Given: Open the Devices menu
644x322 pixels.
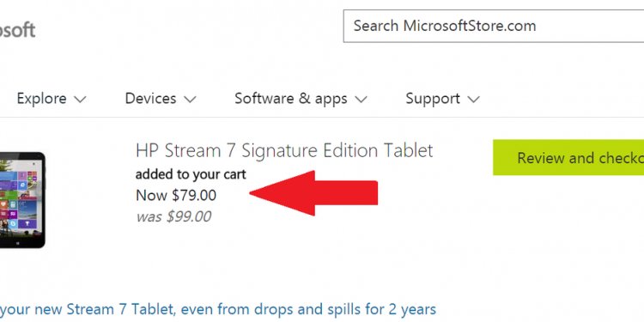Looking at the screenshot, I should point(150,99).
